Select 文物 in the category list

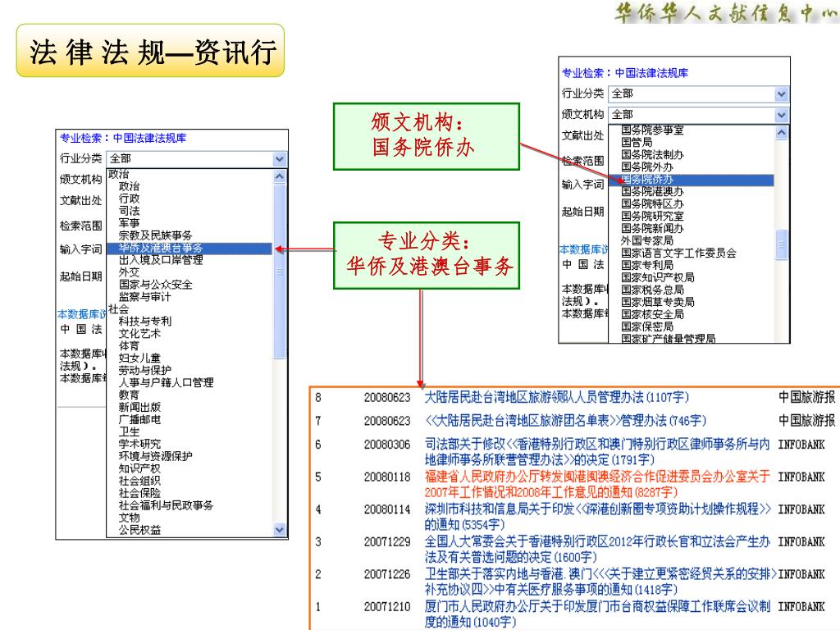pos(129,518)
